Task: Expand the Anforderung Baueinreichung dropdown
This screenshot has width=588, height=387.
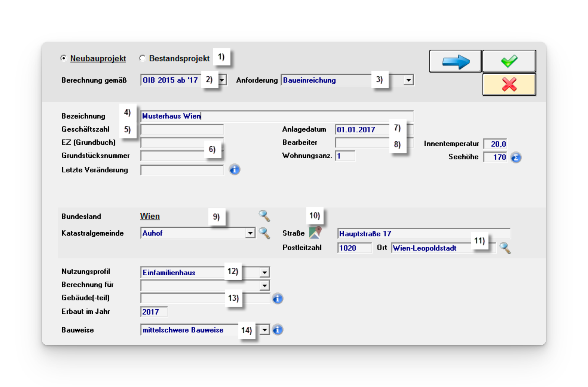Action: tap(408, 80)
